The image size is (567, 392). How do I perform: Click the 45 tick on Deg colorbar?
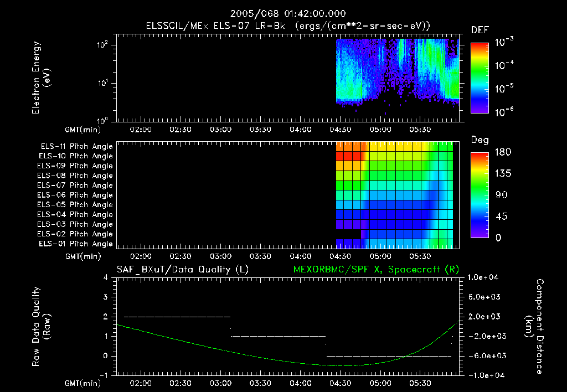(502, 216)
